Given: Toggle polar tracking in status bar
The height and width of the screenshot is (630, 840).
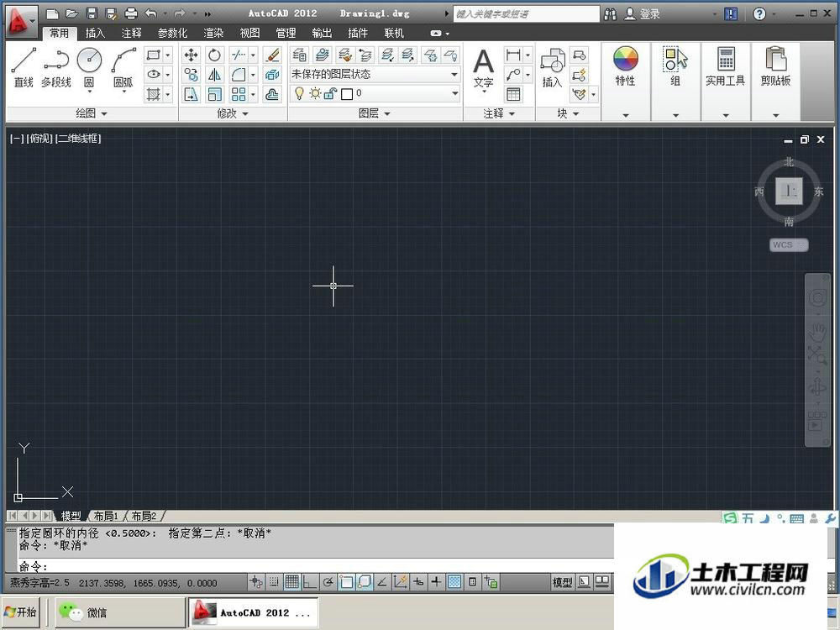Looking at the screenshot, I should pyautogui.click(x=328, y=581).
